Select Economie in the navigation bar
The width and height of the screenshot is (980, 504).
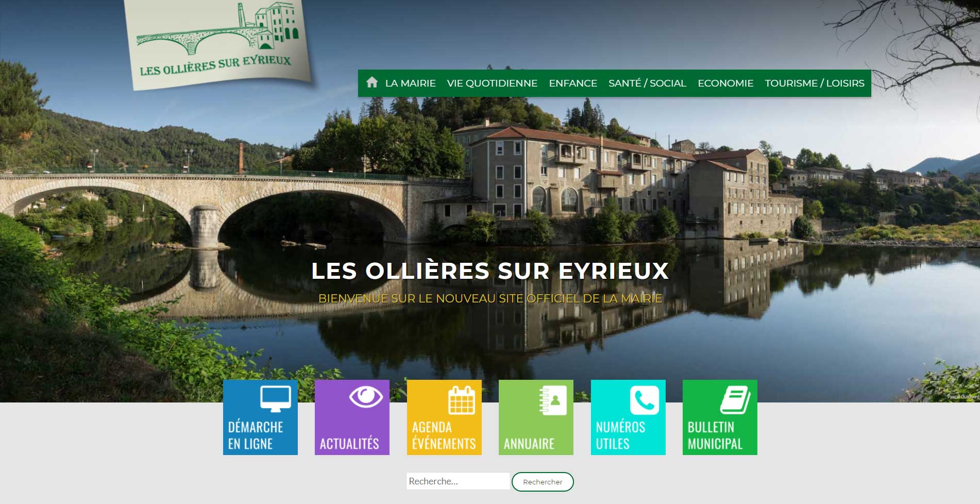click(725, 83)
